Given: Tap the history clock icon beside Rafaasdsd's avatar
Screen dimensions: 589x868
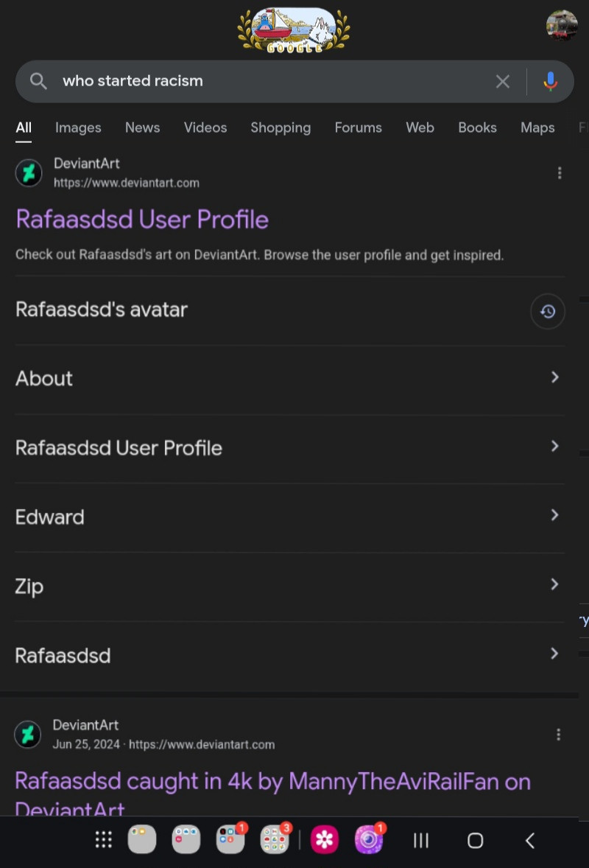Looking at the screenshot, I should 547,311.
